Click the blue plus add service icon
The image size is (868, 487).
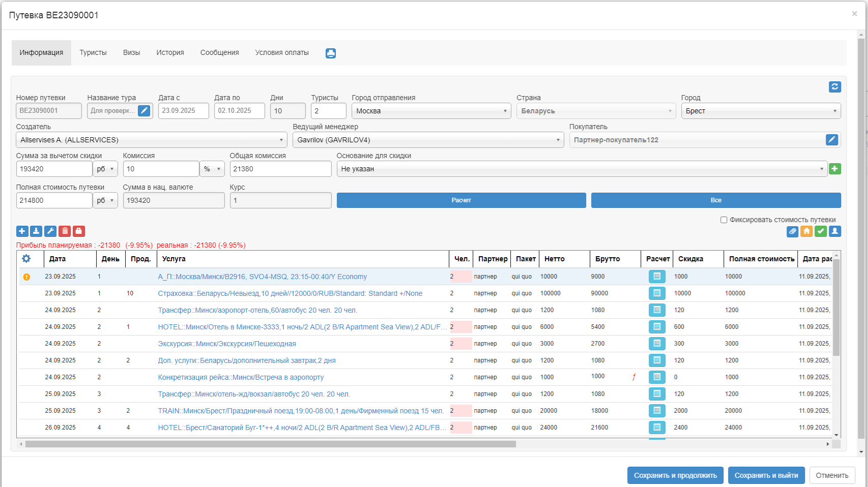pos(22,231)
